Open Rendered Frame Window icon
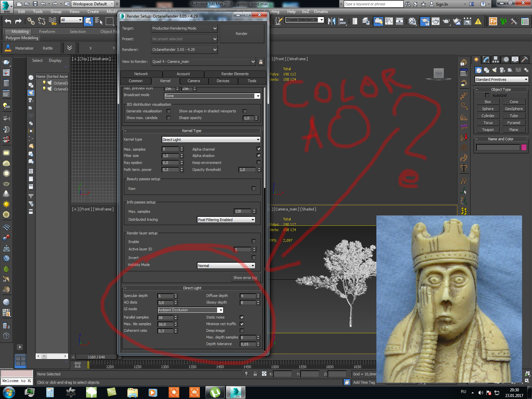The height and width of the screenshot is (399, 532). 435,21
